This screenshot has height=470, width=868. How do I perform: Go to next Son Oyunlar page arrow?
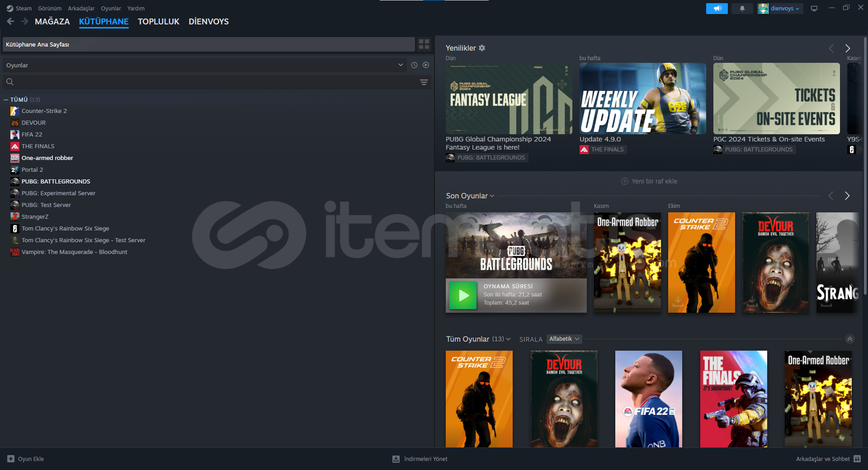(x=847, y=196)
